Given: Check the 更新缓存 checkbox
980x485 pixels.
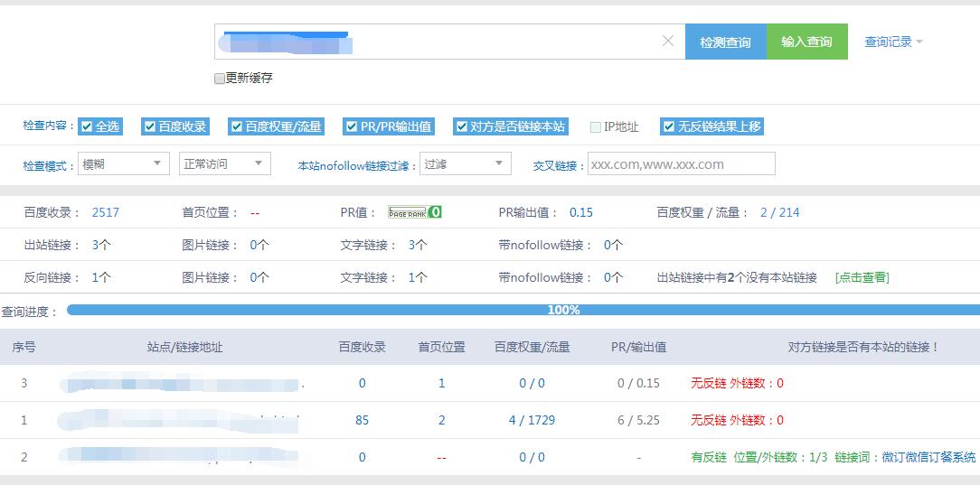Looking at the screenshot, I should (x=220, y=79).
